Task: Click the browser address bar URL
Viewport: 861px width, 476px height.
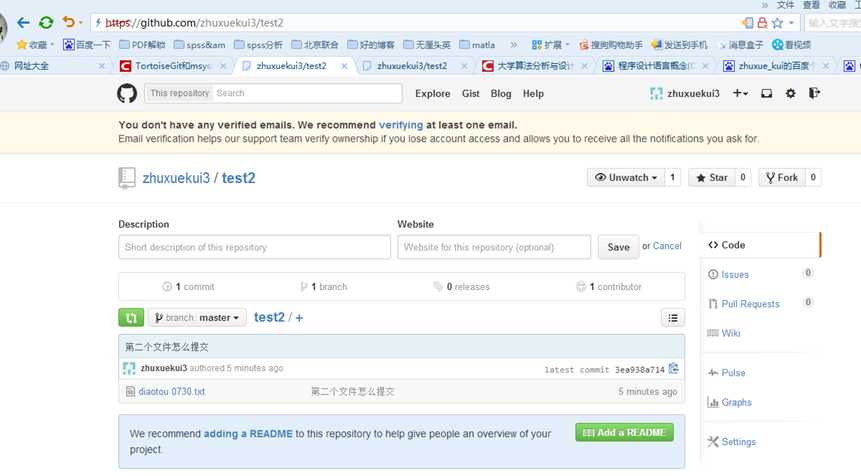Action: click(194, 23)
